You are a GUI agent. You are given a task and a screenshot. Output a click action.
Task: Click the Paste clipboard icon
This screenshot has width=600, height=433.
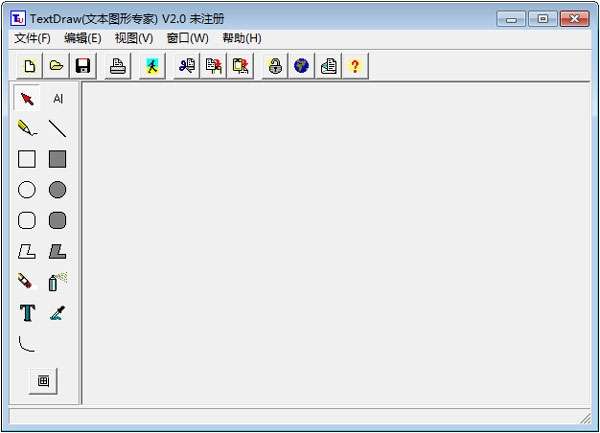240,66
